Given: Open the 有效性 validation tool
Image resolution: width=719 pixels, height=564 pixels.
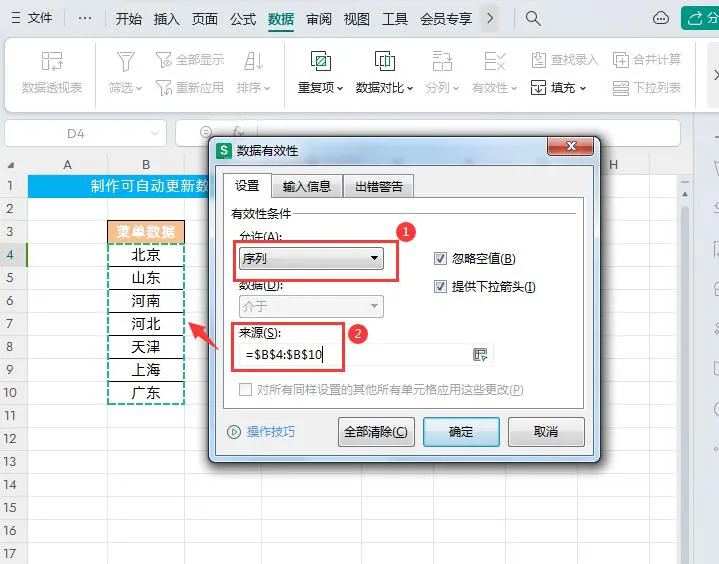Looking at the screenshot, I should [495, 73].
